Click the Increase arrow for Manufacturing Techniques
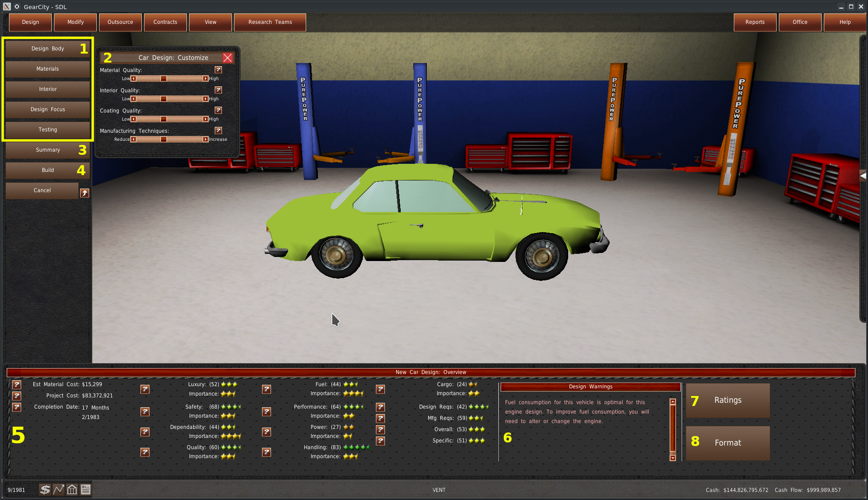868x500 pixels. [206, 140]
